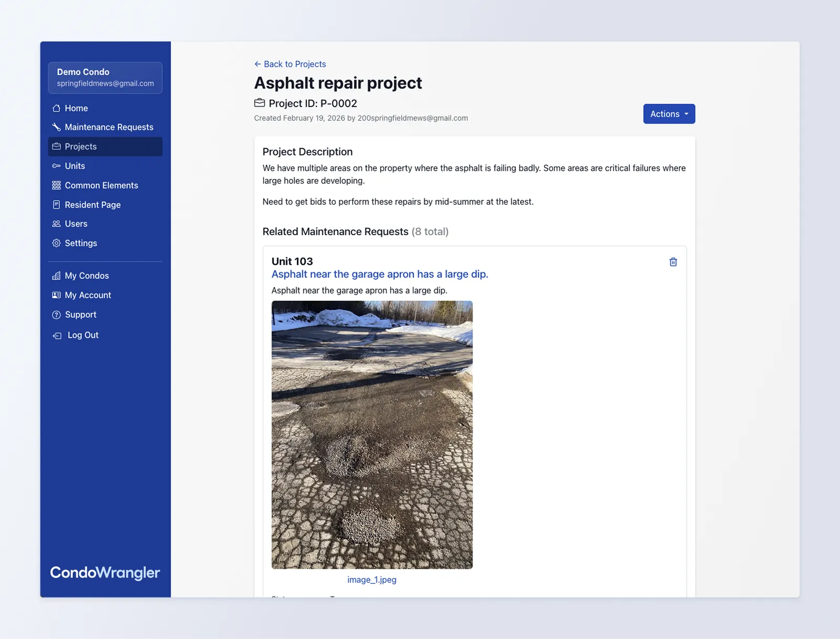Image resolution: width=840 pixels, height=639 pixels.
Task: Select Projects in the sidebar
Action: [x=105, y=146]
